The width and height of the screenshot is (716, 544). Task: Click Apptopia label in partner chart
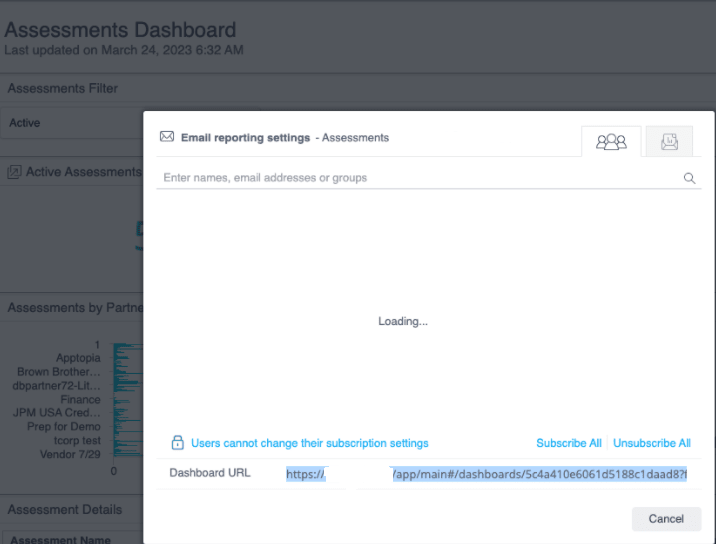point(78,358)
